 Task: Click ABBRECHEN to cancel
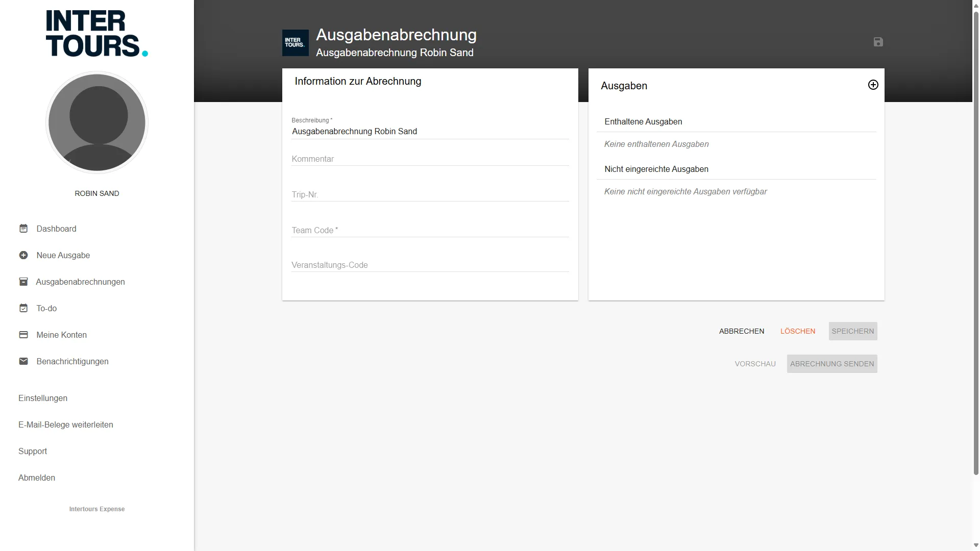pos(741,331)
